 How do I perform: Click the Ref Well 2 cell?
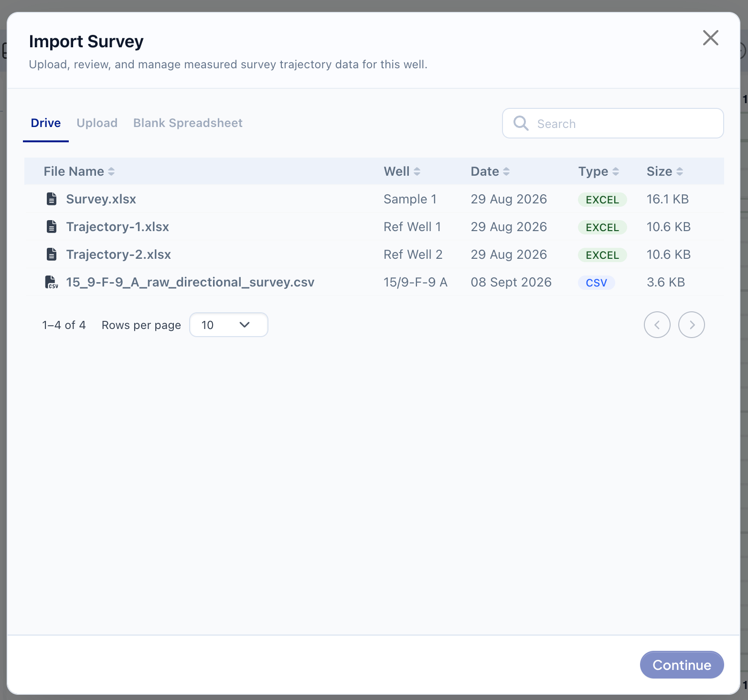point(413,255)
